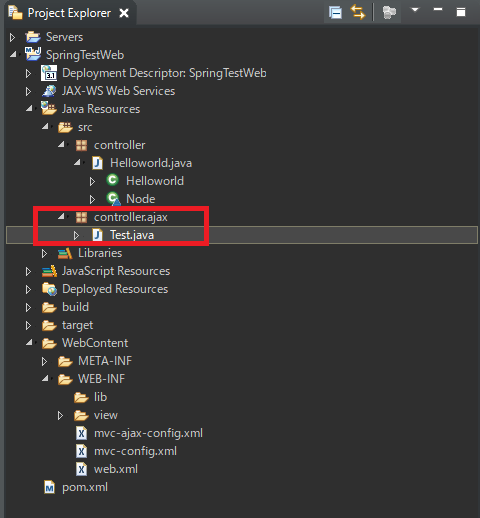Click the Node class icon
The width and height of the screenshot is (480, 518).
(x=113, y=199)
